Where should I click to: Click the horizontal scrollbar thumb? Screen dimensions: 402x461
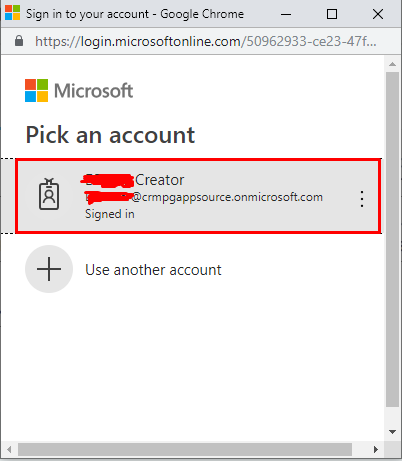(185, 449)
